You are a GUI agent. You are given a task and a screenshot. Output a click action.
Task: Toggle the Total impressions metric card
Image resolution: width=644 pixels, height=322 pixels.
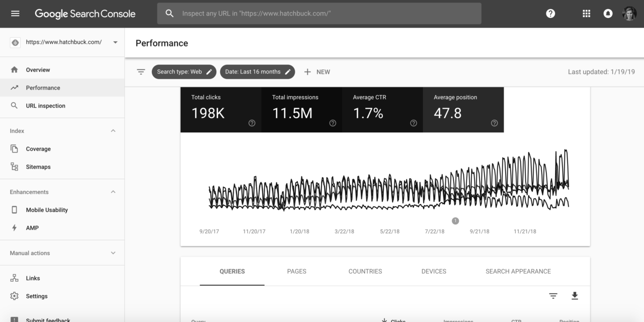pyautogui.click(x=302, y=110)
